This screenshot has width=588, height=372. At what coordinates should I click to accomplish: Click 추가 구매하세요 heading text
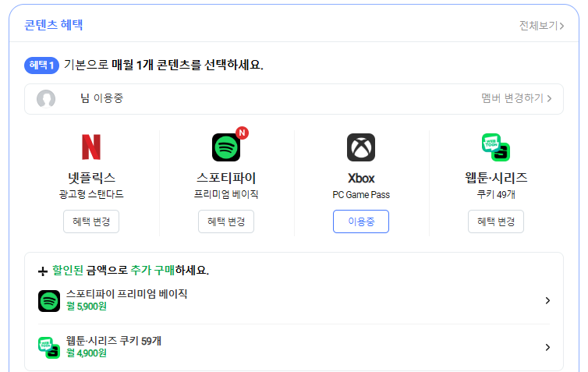(x=169, y=270)
